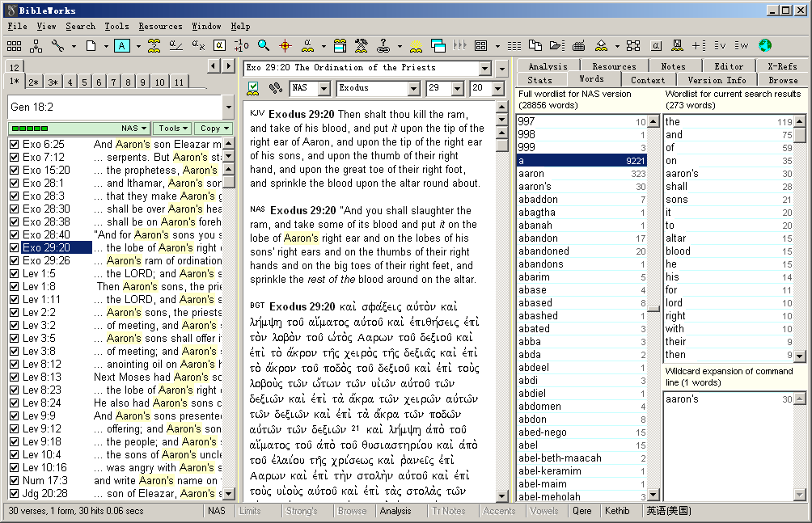Open the verse 20 dropdown
The image size is (812, 523).
tap(497, 89)
